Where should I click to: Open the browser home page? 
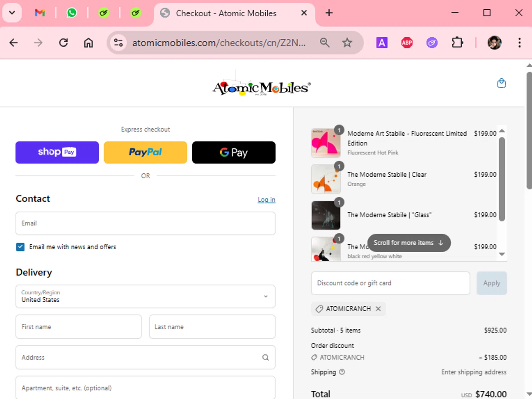(88, 43)
